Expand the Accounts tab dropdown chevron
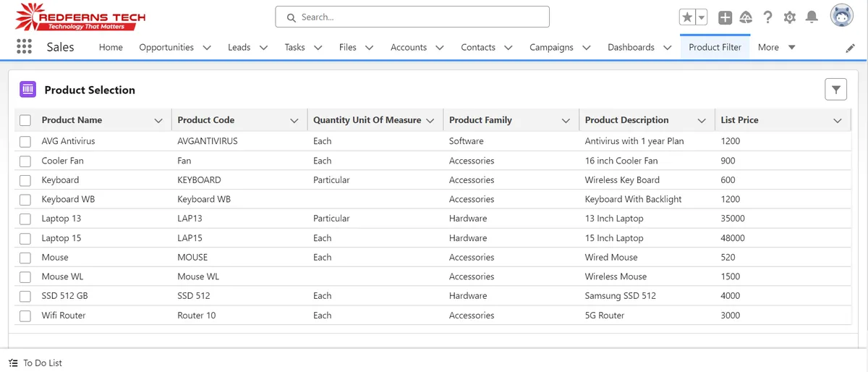 (x=439, y=48)
